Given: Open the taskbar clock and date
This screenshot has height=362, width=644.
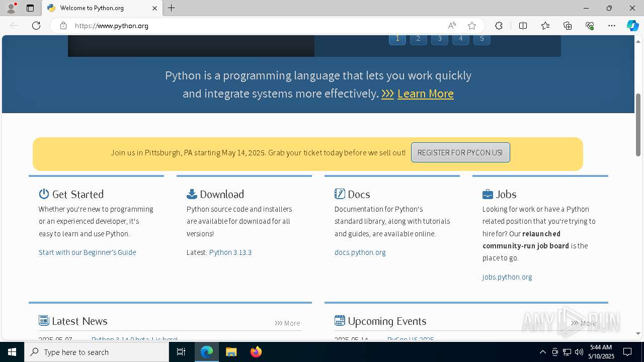Looking at the screenshot, I should tap(602, 352).
